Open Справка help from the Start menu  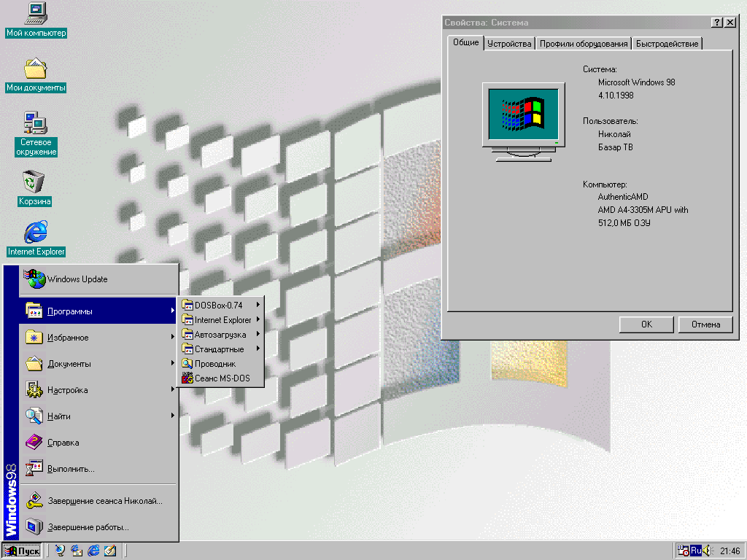coord(98,443)
